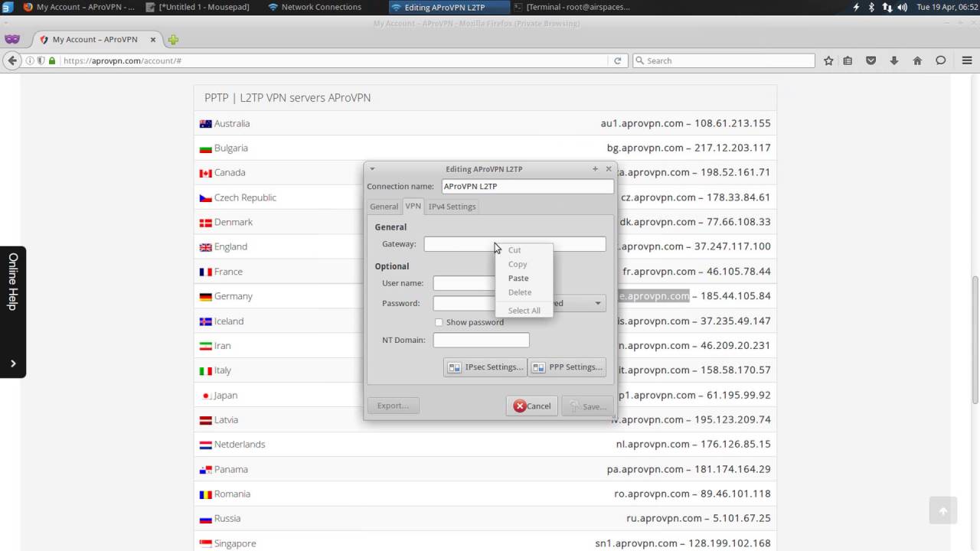The image size is (980, 551).
Task: Open a new tab with plus icon
Action: click(x=173, y=39)
